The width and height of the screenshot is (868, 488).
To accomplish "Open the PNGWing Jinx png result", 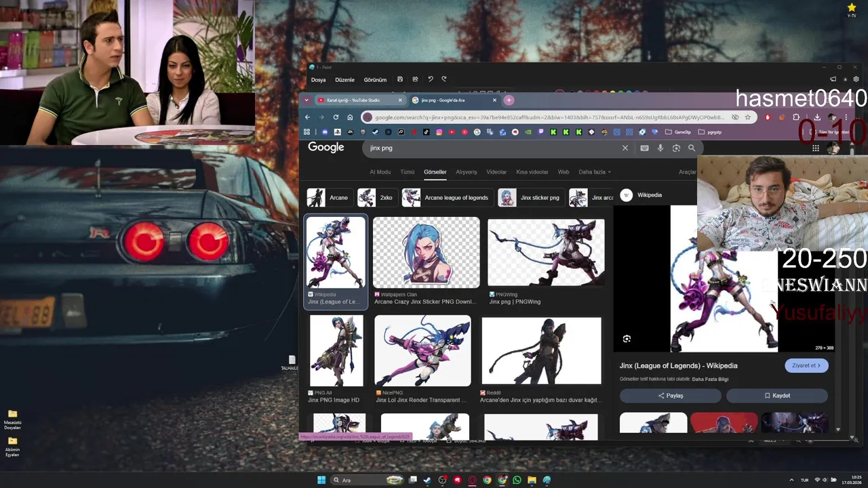I will (x=546, y=252).
